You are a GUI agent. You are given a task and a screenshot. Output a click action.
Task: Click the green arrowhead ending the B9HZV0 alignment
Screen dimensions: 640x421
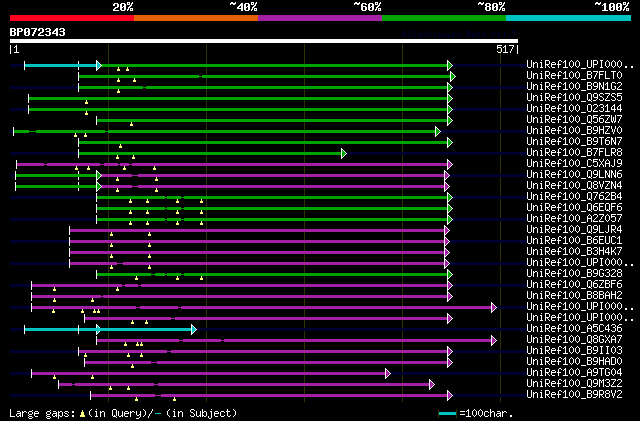click(438, 131)
